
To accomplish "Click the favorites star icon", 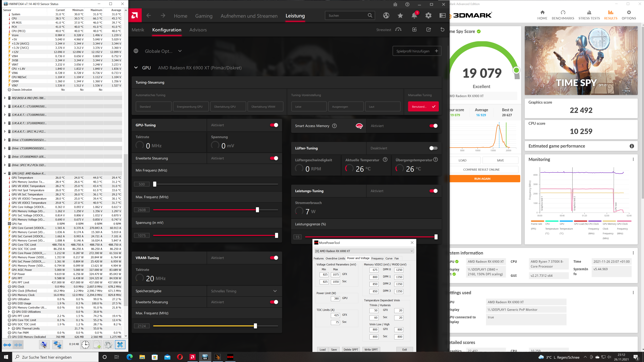I will (400, 15).
